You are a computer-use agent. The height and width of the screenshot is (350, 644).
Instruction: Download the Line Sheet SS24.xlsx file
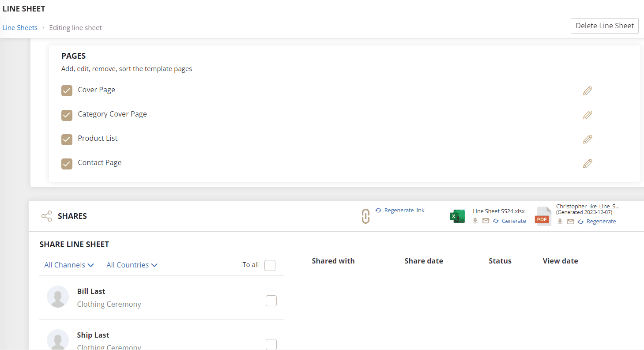[x=475, y=221]
